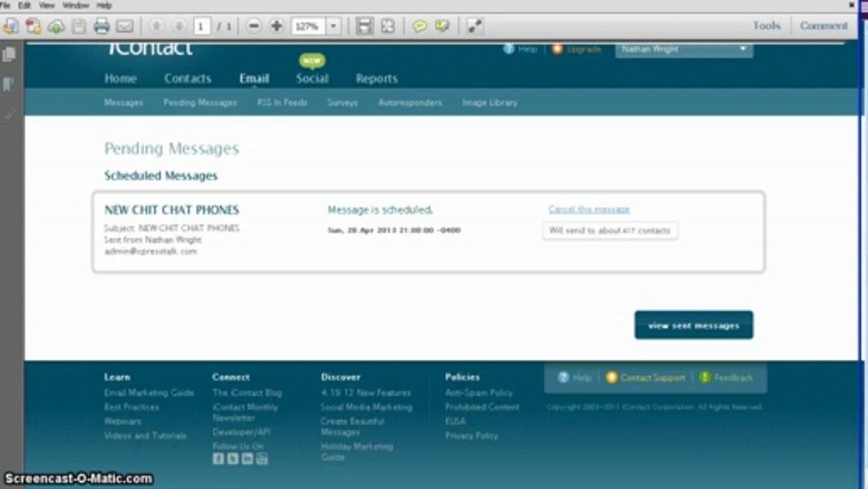Click the 127% zoom value field
Image resolution: width=868 pixels, height=489 pixels.
308,26
